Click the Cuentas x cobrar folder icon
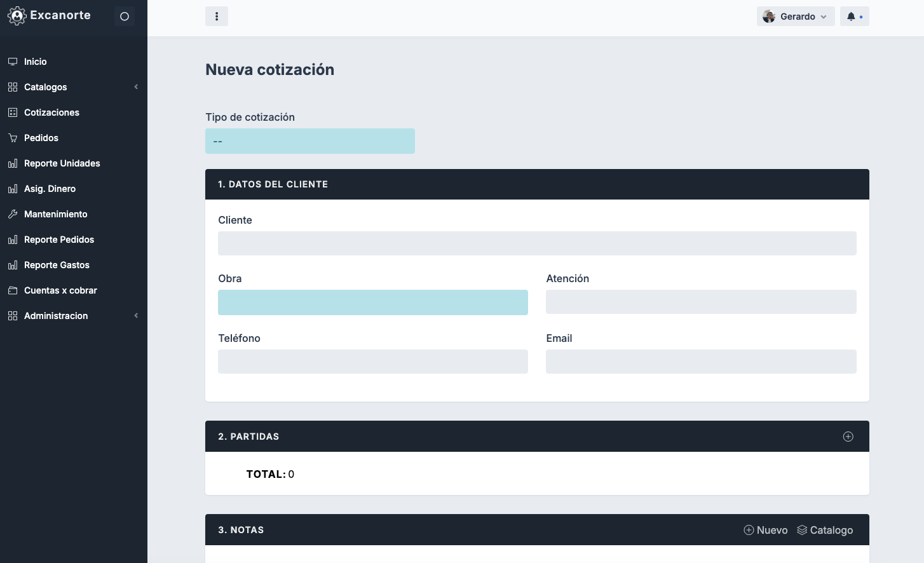 pyautogui.click(x=13, y=290)
